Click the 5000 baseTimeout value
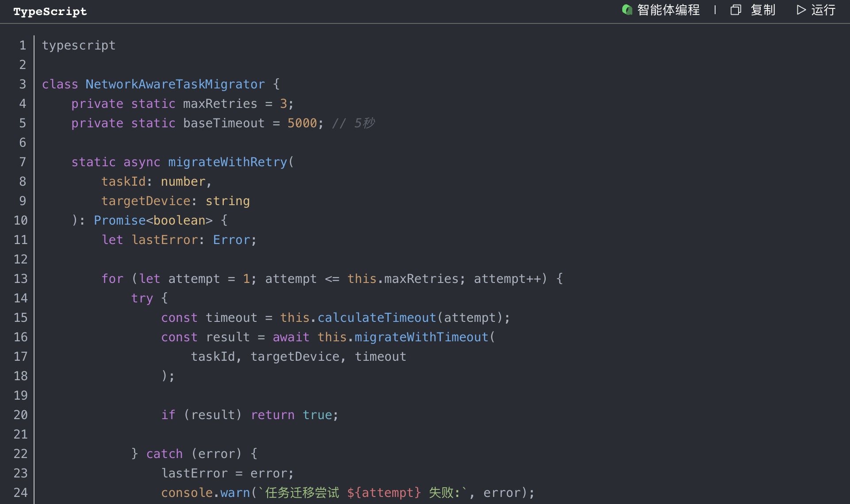Image resolution: width=850 pixels, height=504 pixels. [302, 123]
